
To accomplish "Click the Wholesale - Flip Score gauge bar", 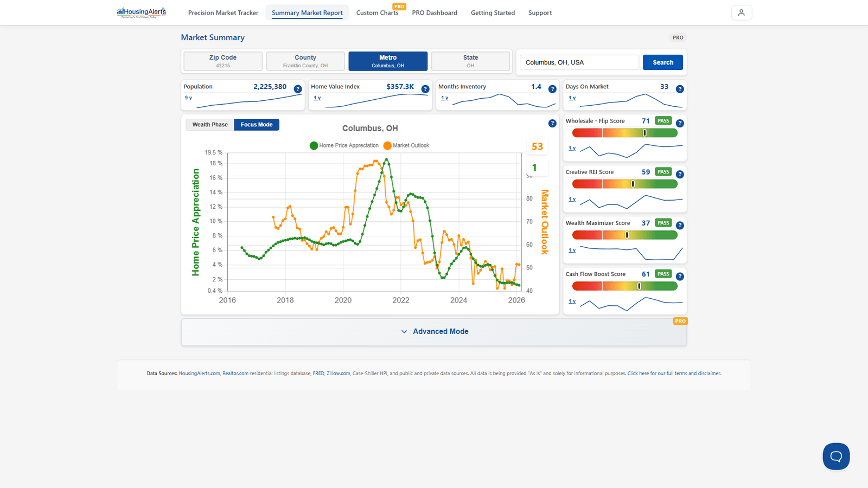I will 625,133.
